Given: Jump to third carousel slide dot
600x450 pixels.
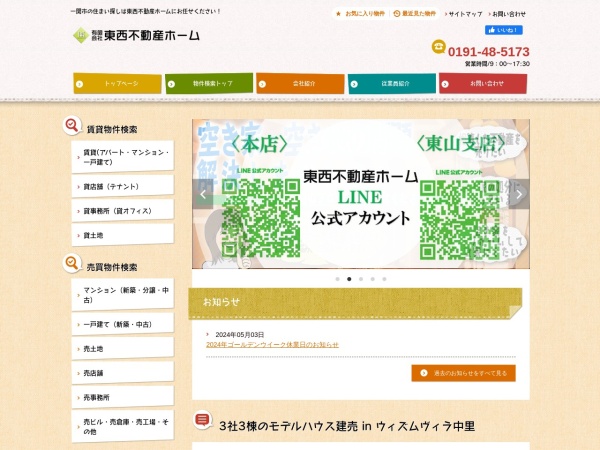Looking at the screenshot, I should [361, 279].
